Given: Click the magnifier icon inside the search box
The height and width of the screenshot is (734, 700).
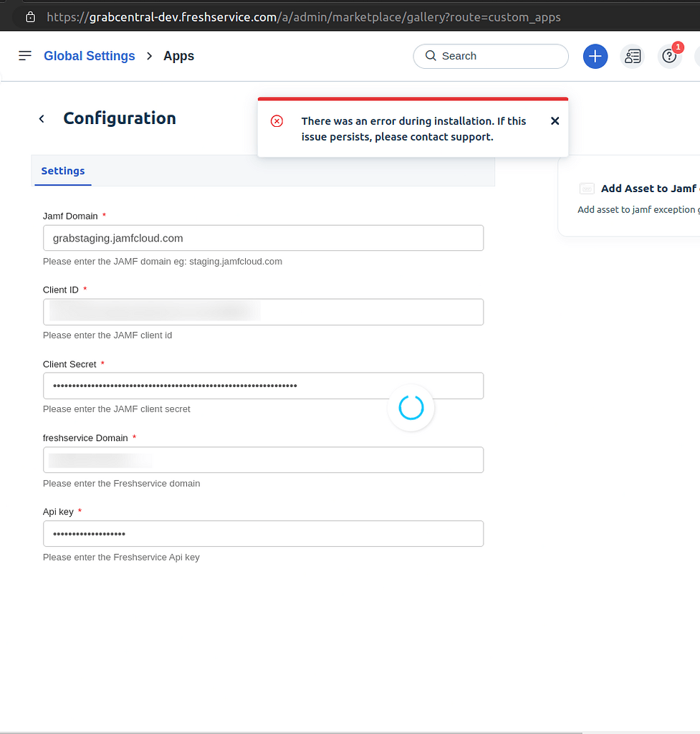Looking at the screenshot, I should click(x=430, y=55).
